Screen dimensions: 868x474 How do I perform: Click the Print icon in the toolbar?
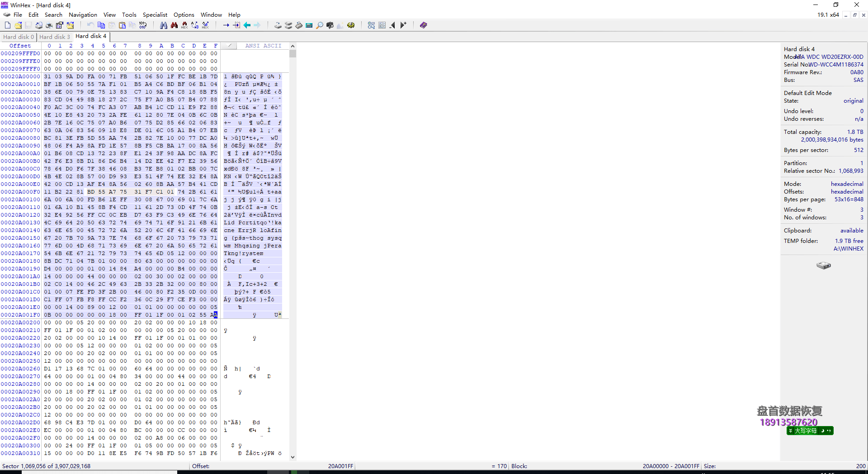click(49, 25)
